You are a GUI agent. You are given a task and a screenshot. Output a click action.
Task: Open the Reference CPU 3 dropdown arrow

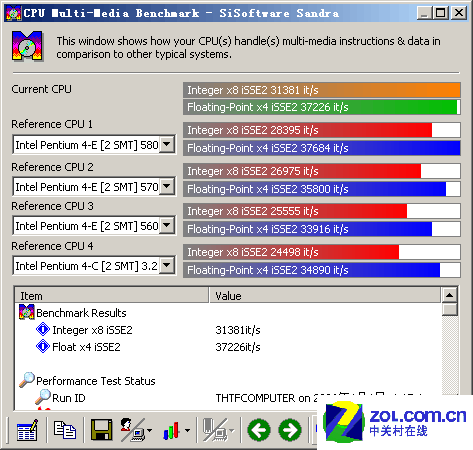167,225
